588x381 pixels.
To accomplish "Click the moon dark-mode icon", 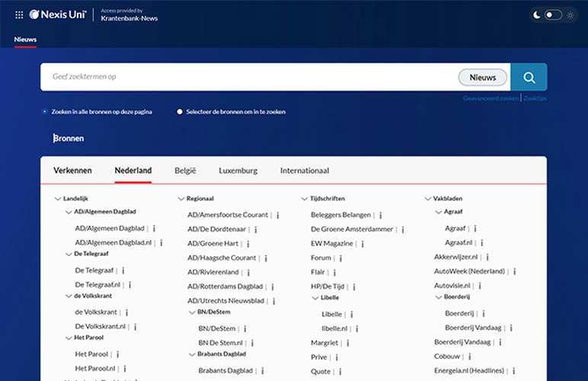I will point(537,15).
